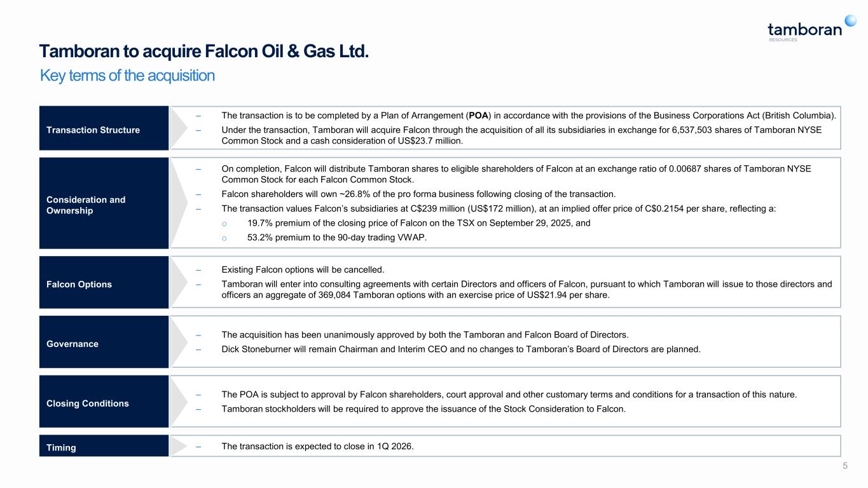Click the blue sphere above the Tamboran wordmark
The image size is (868, 488).
850,20
